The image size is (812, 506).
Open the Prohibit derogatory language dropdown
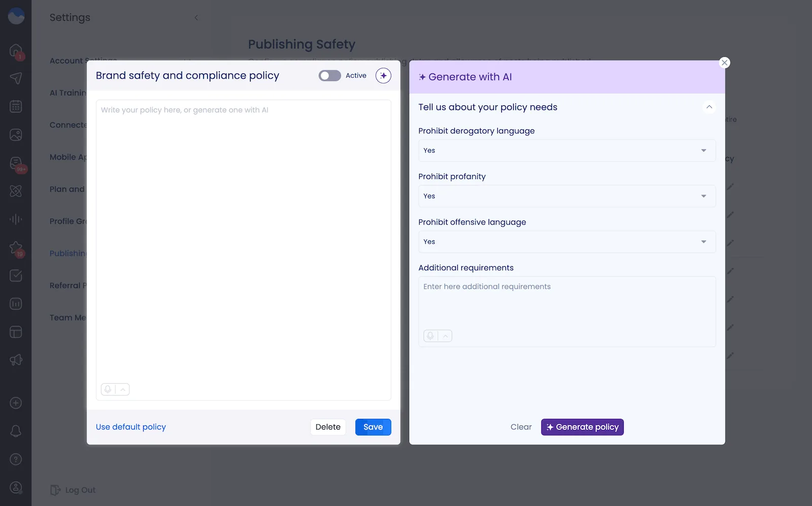[567, 151]
